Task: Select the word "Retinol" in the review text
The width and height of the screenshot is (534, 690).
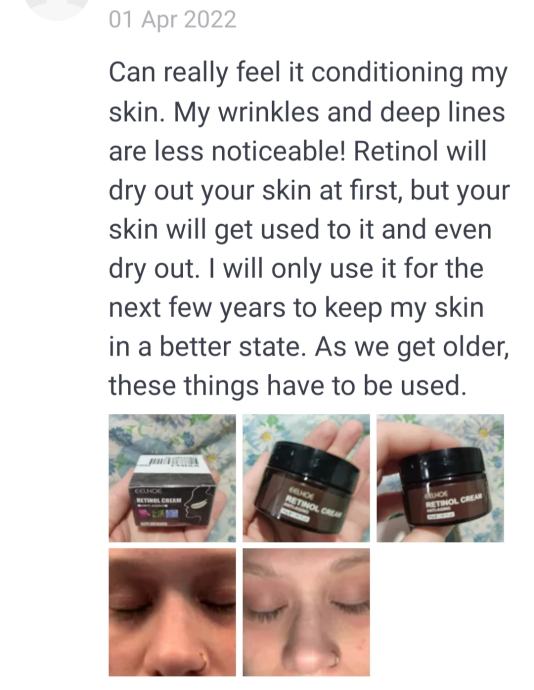Action: 396,151
